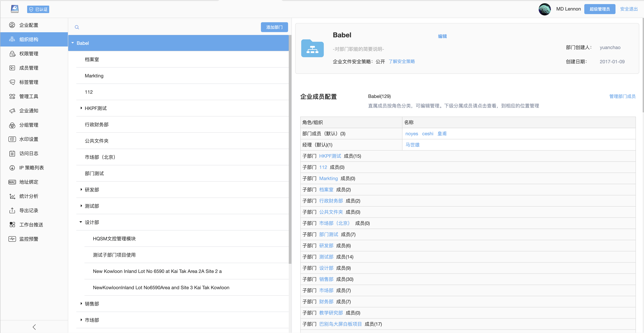Expand the 研发部 tree node
This screenshot has width=644, height=333.
click(x=81, y=189)
